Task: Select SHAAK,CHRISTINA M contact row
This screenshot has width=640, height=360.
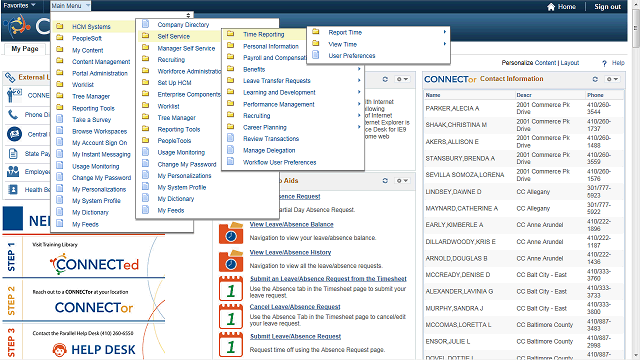Action: pos(524,125)
